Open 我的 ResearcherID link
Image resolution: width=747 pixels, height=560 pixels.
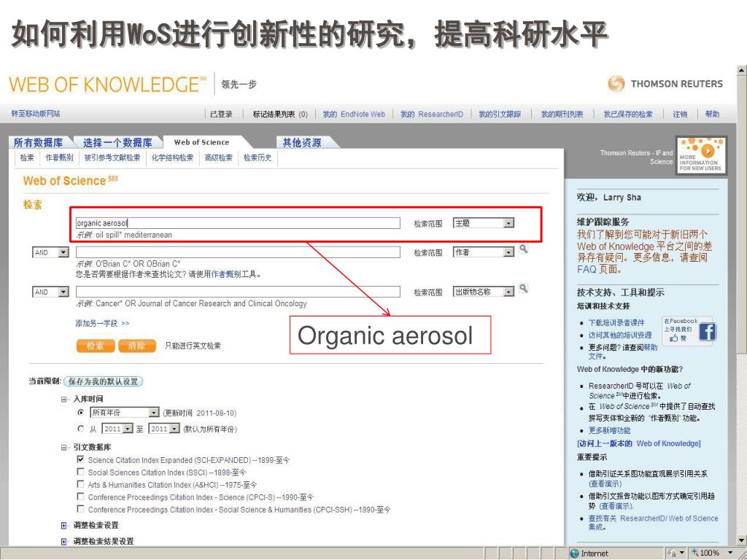[432, 114]
